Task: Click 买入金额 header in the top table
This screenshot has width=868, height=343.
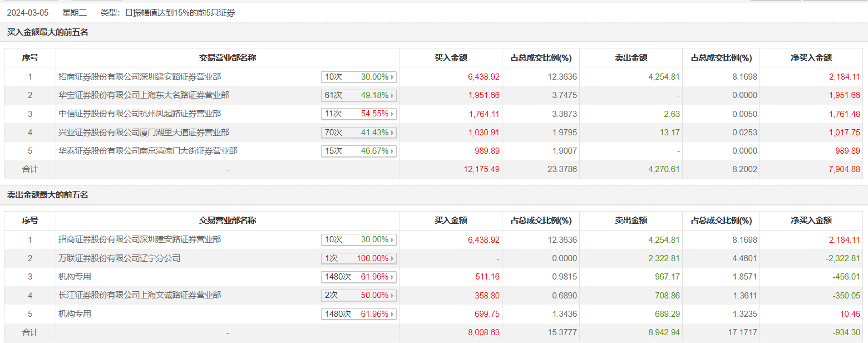Action: pos(451,58)
